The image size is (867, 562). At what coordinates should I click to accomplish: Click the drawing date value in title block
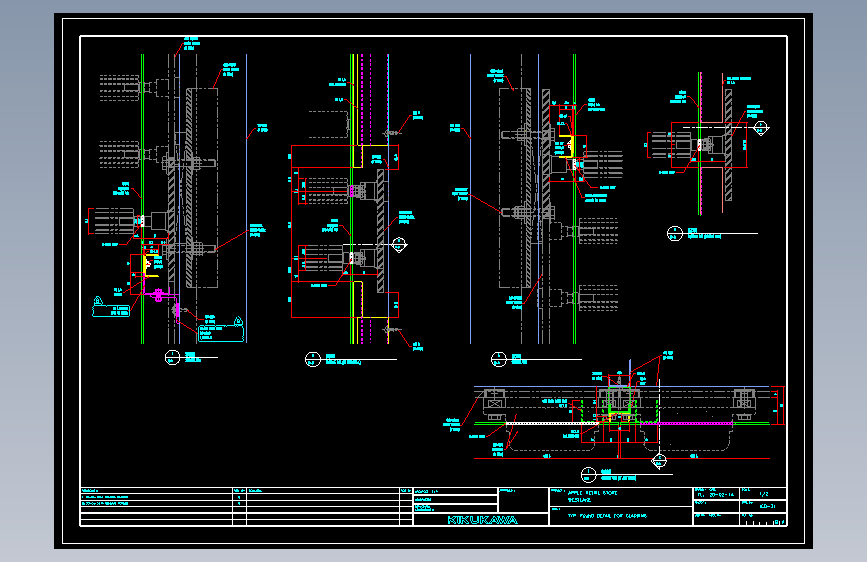point(716,495)
